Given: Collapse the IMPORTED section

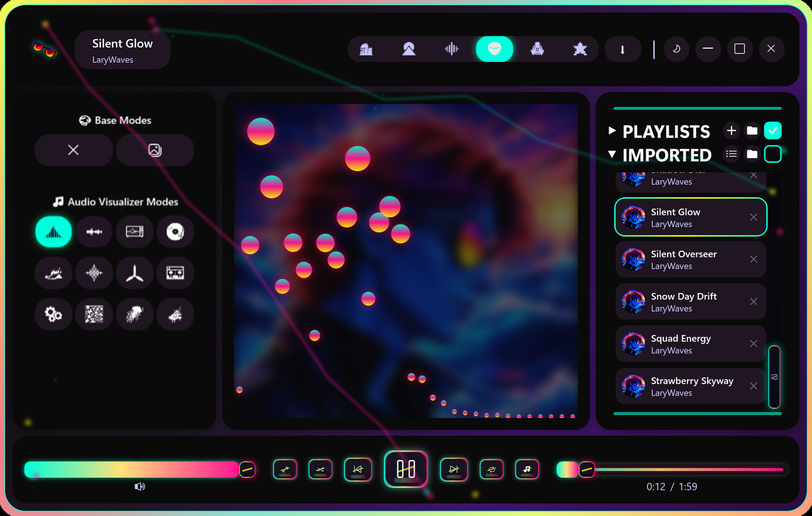Looking at the screenshot, I should coord(612,154).
